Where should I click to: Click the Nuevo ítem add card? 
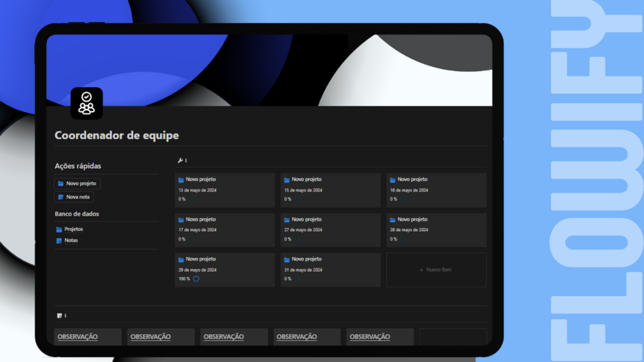[436, 270]
